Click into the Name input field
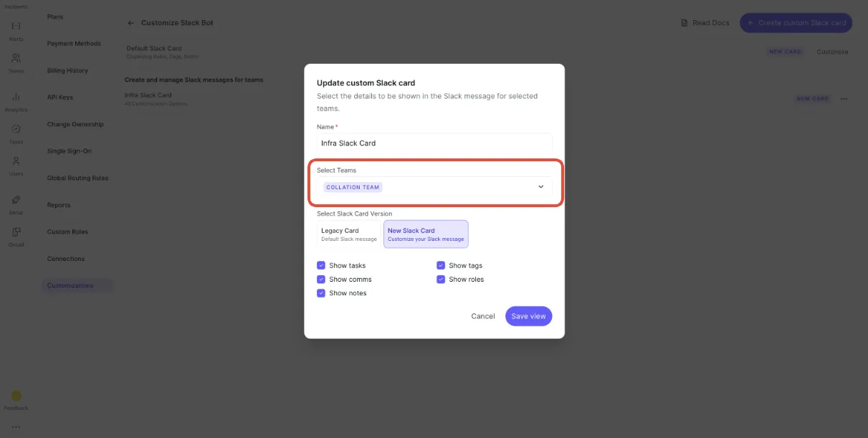Viewport: 868px width, 438px height. [x=434, y=143]
